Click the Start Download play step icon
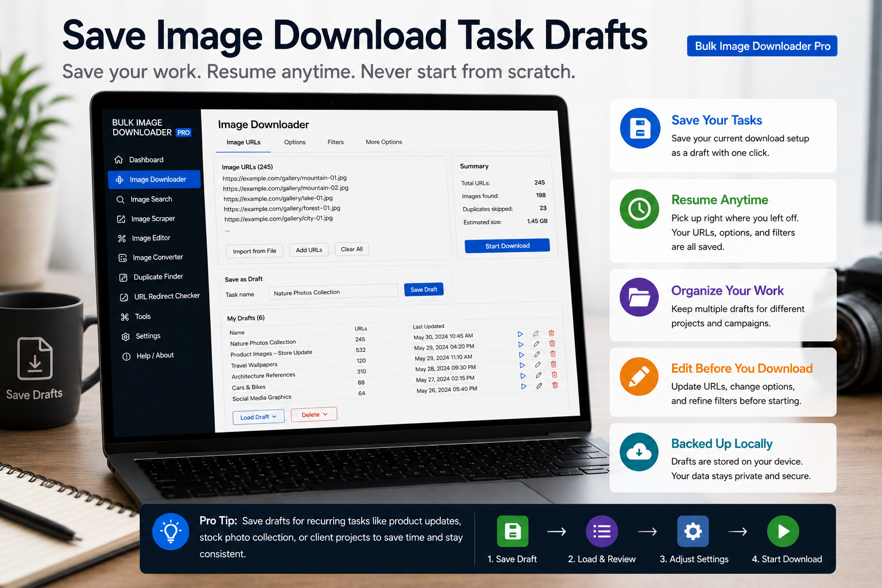This screenshot has height=588, width=882. pos(783,531)
